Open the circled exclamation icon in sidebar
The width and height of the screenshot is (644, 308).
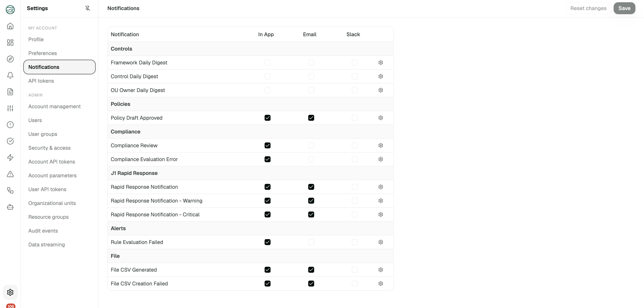(10, 125)
